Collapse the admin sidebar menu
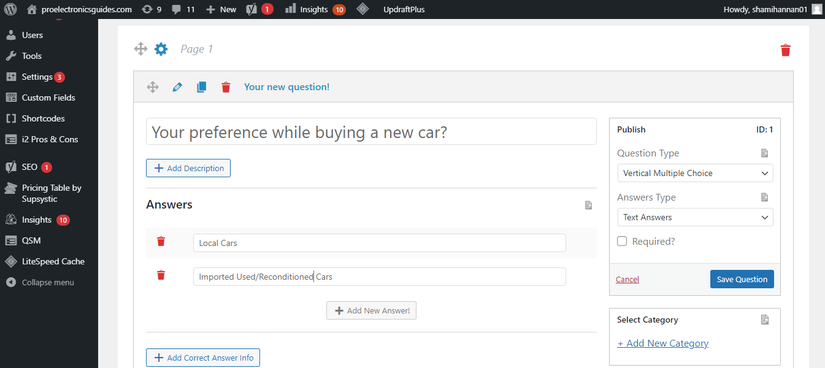This screenshot has width=825, height=368. (x=48, y=282)
